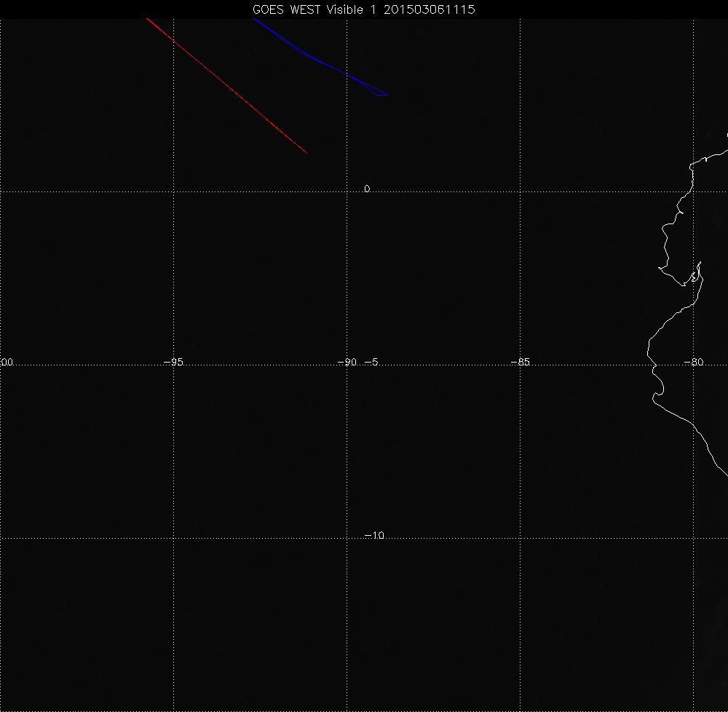Click the -10 latitude label
The width and height of the screenshot is (728, 712).
point(373,535)
